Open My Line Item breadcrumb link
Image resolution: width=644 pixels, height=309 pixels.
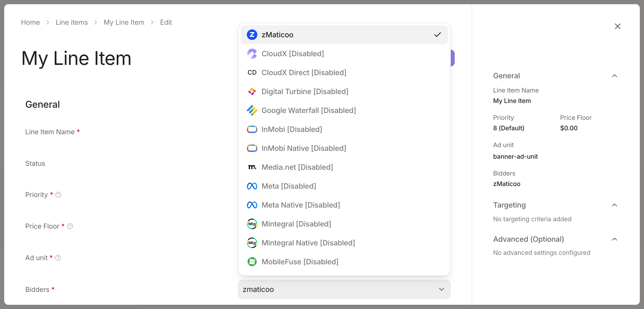124,22
